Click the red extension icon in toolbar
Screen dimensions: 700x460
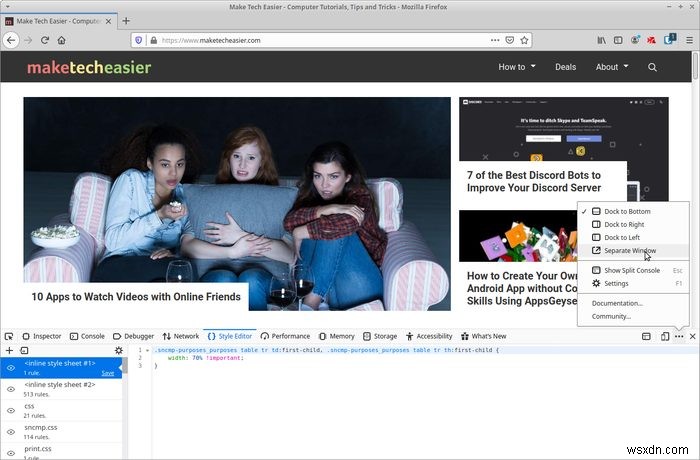coord(651,40)
